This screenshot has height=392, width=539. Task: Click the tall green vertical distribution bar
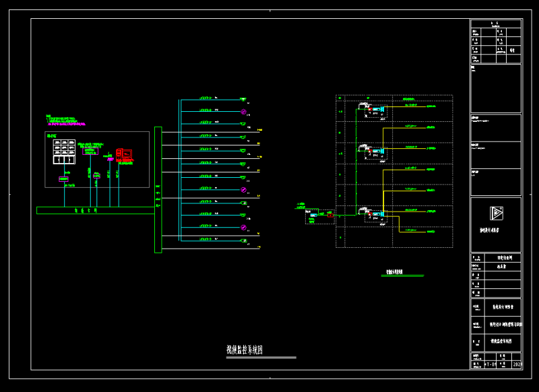158,189
